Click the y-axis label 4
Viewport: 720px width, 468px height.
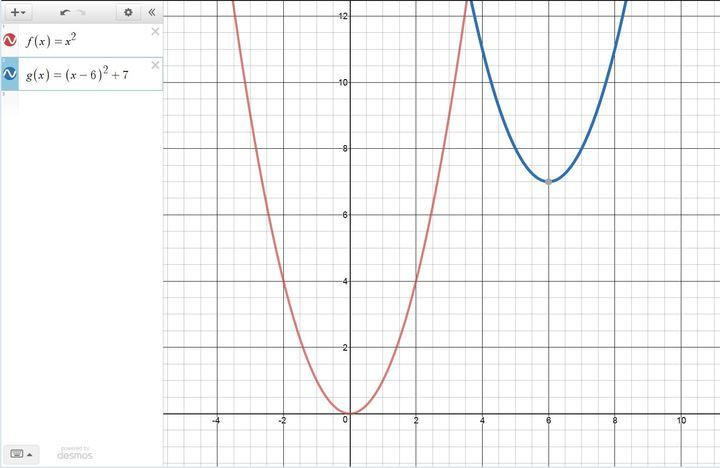[x=344, y=281]
